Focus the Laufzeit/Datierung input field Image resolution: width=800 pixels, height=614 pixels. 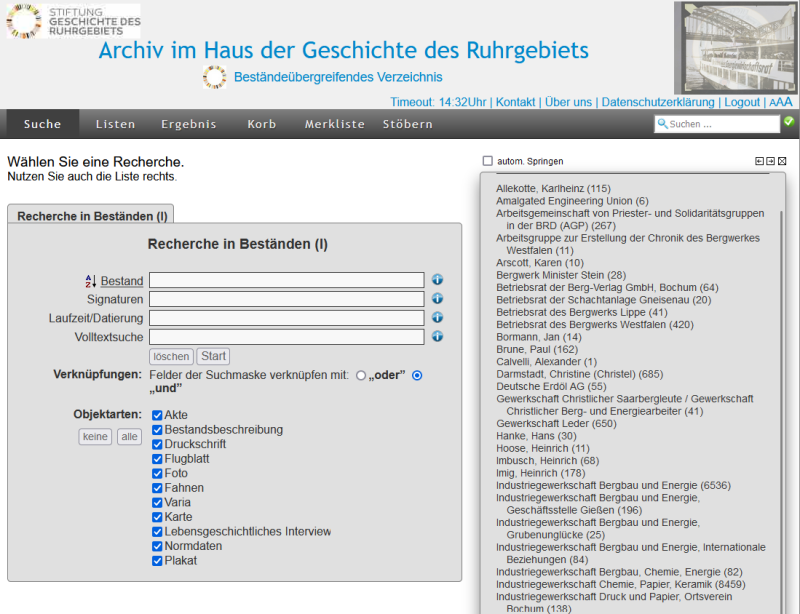coord(287,318)
